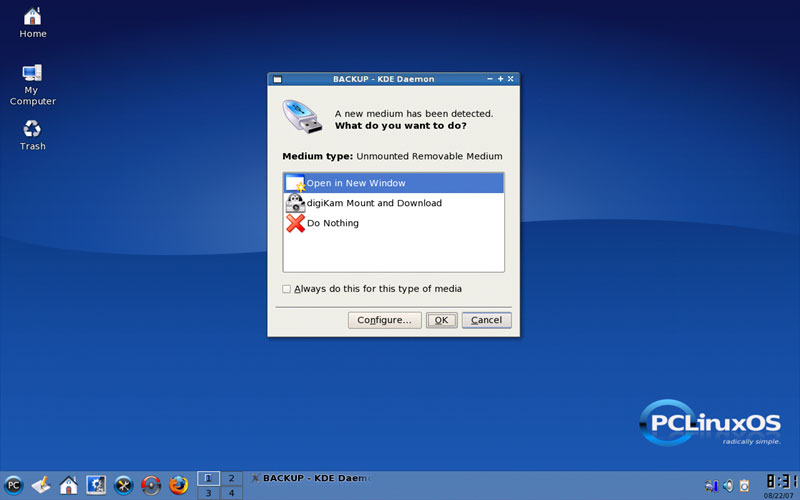Click the USB drive icon in the dialog
This screenshot has height=500, width=800.
tap(302, 117)
